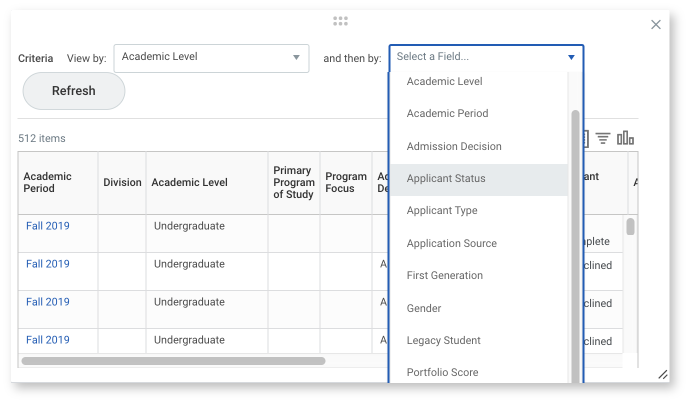Viewport: 689px width, 403px height.
Task: Click the drag handle dots at top
Action: click(340, 21)
